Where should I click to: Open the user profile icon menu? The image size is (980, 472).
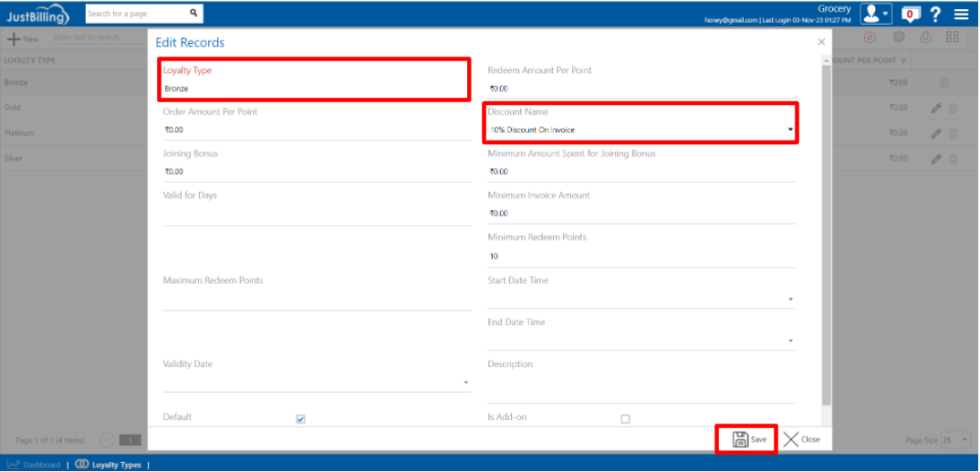(875, 14)
